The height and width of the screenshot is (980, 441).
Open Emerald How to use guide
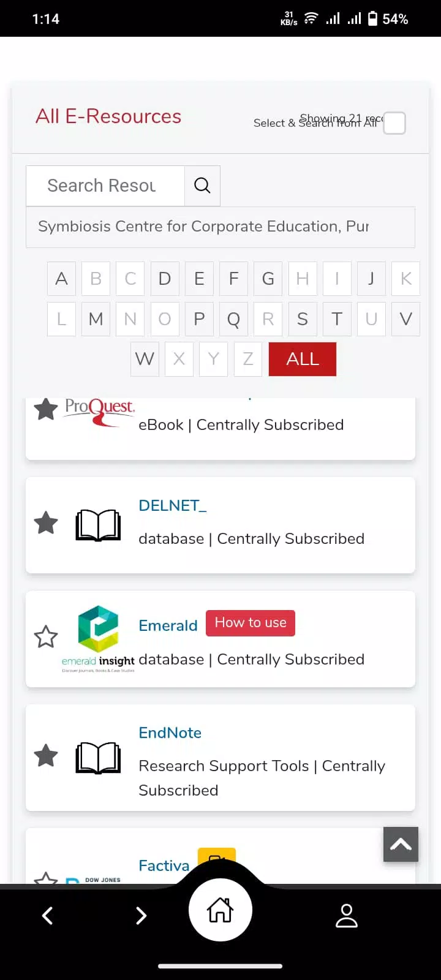tap(251, 623)
